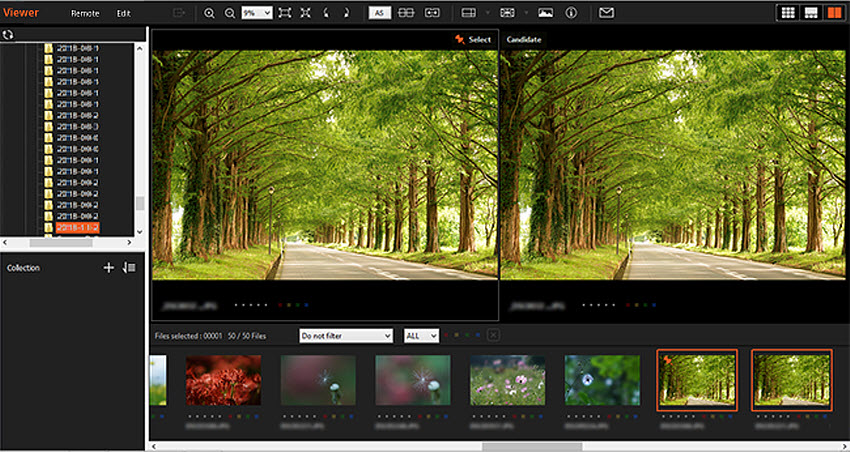The height and width of the screenshot is (452, 850).
Task: Toggle green color label filter
Action: [467, 335]
